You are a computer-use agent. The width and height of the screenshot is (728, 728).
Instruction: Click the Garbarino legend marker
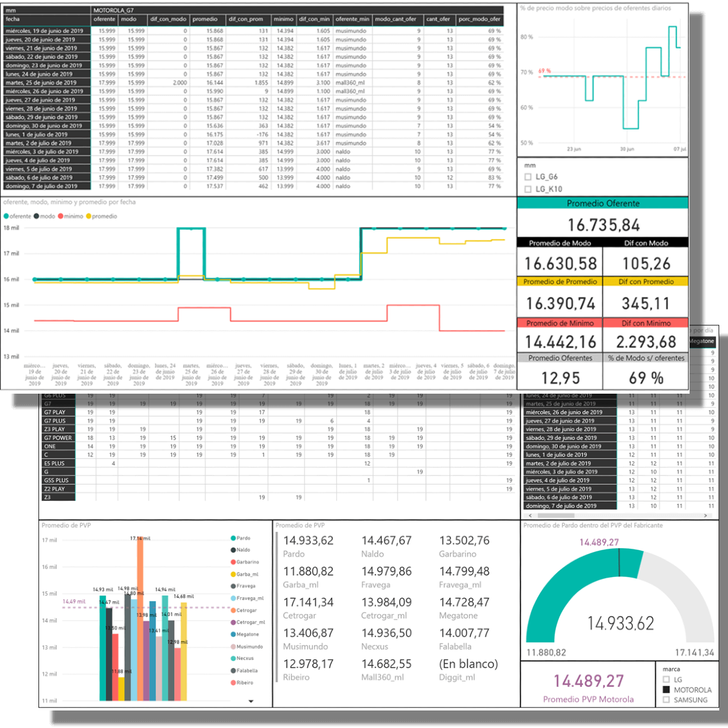233,562
